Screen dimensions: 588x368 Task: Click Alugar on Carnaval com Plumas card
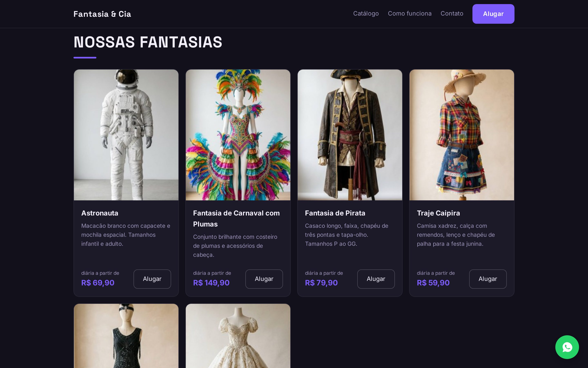tap(264, 279)
